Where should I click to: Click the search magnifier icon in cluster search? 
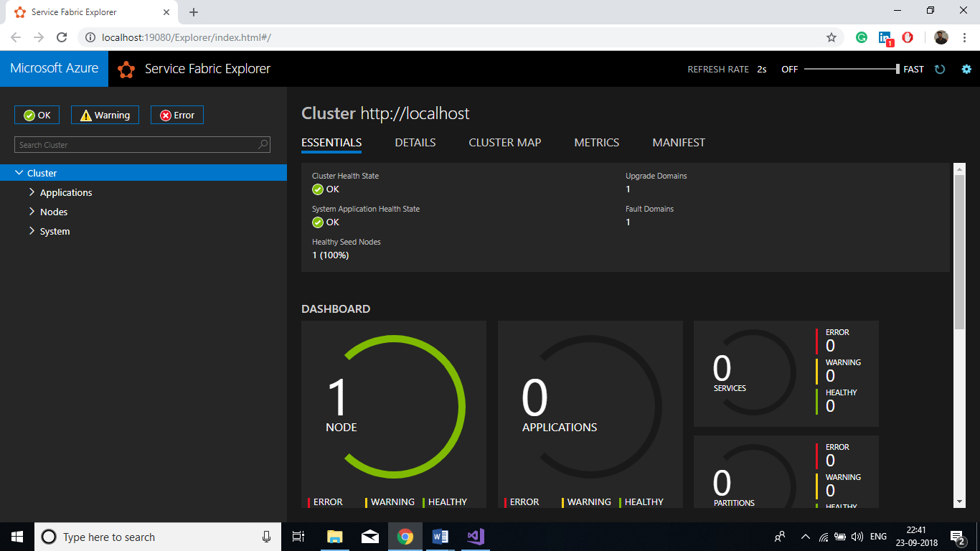coord(263,144)
